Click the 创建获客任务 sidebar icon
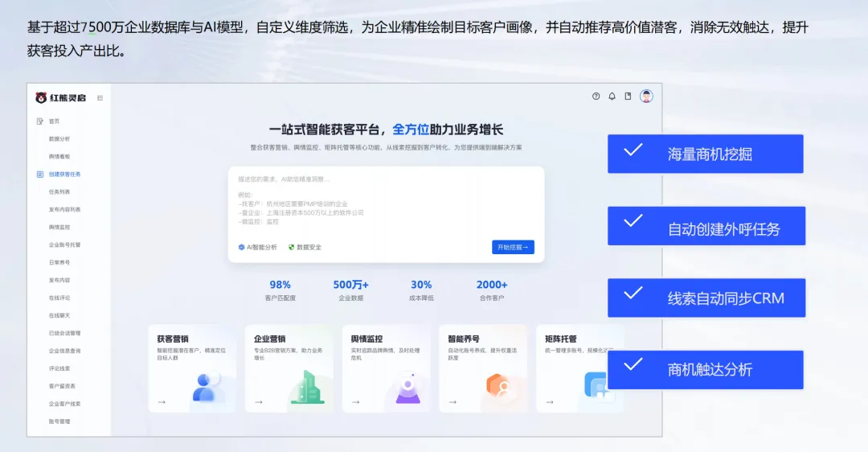This screenshot has width=868, height=452. point(40,174)
